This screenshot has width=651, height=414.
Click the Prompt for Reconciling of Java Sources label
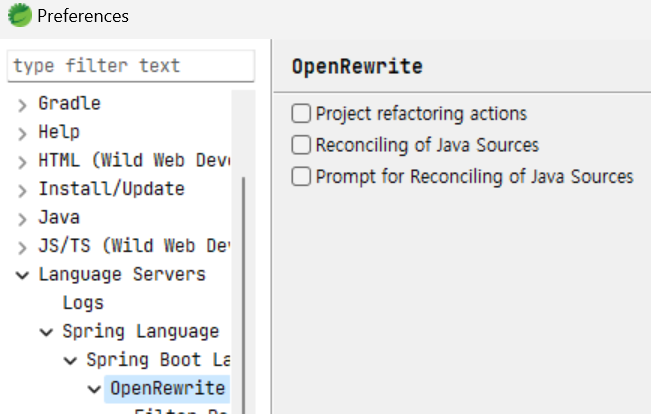coord(475,176)
